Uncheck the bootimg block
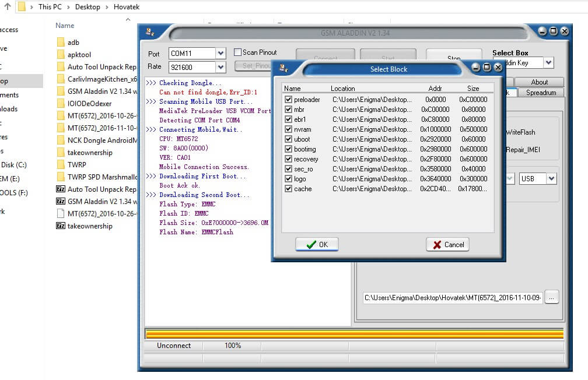The width and height of the screenshot is (588, 380). (x=288, y=149)
